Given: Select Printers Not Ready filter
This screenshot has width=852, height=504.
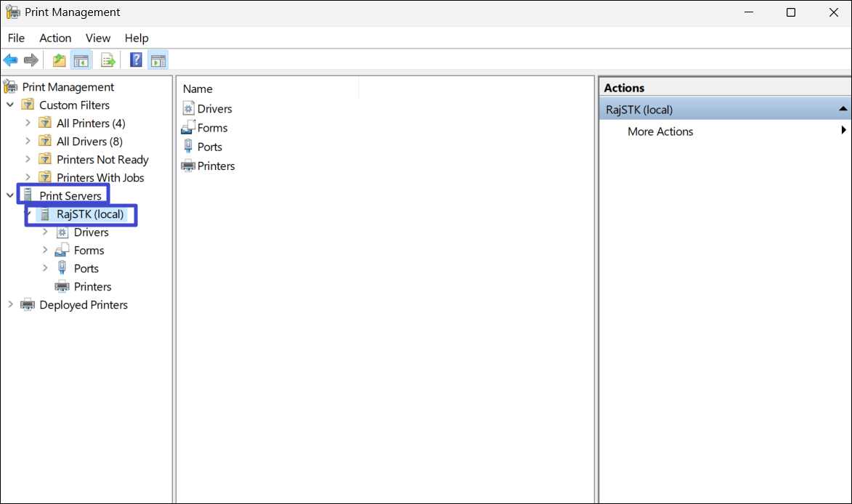Looking at the screenshot, I should click(102, 160).
